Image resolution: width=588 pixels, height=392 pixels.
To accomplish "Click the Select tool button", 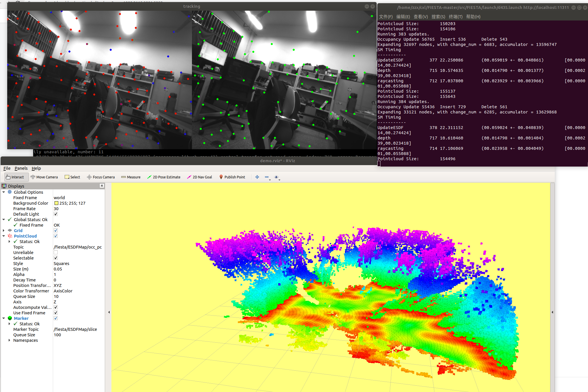I will (72, 177).
